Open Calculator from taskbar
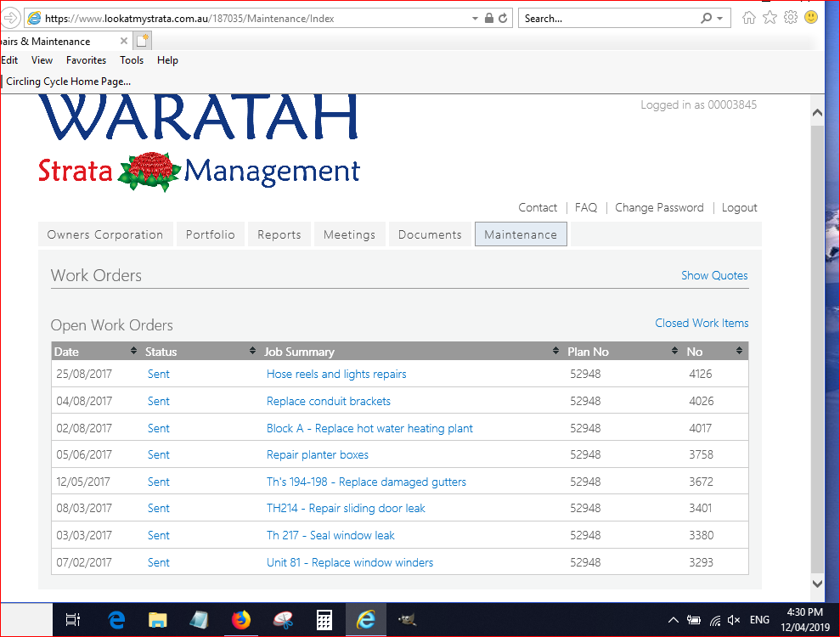The height and width of the screenshot is (637, 840). [324, 620]
